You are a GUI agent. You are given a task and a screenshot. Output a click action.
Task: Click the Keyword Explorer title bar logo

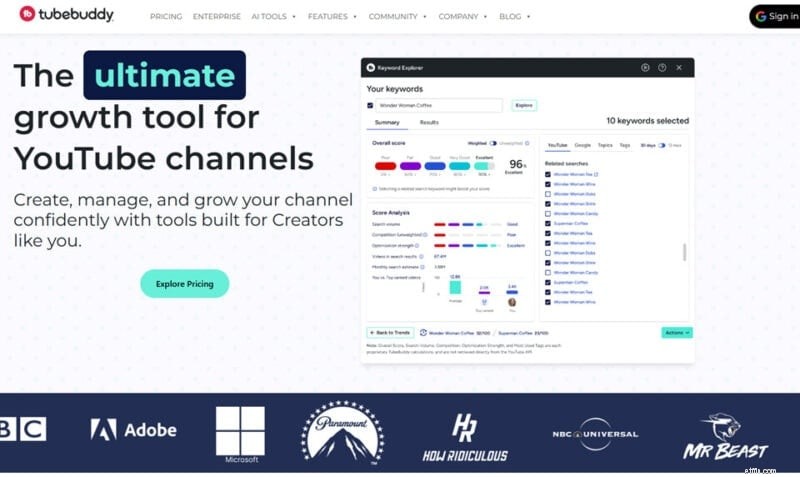click(x=371, y=67)
